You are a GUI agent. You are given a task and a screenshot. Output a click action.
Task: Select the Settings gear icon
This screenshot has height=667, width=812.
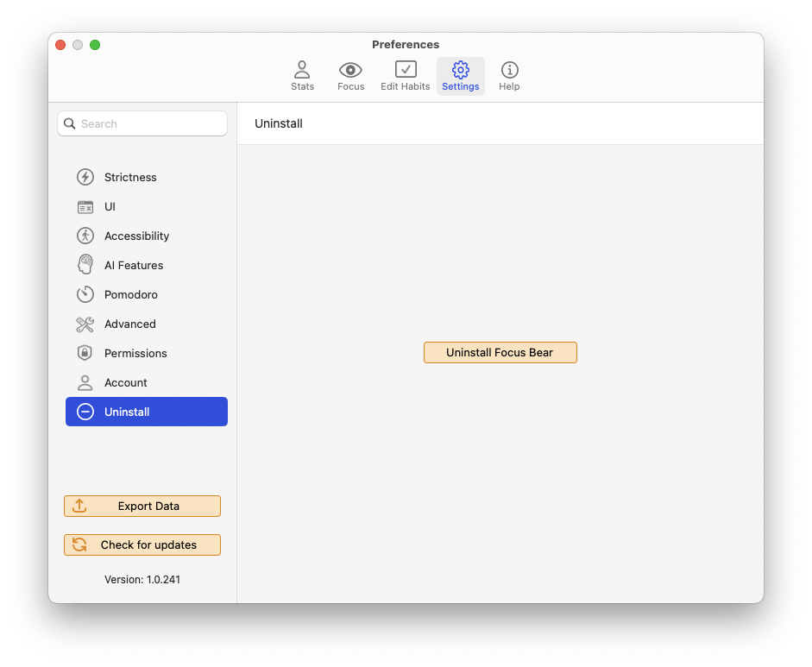click(461, 69)
